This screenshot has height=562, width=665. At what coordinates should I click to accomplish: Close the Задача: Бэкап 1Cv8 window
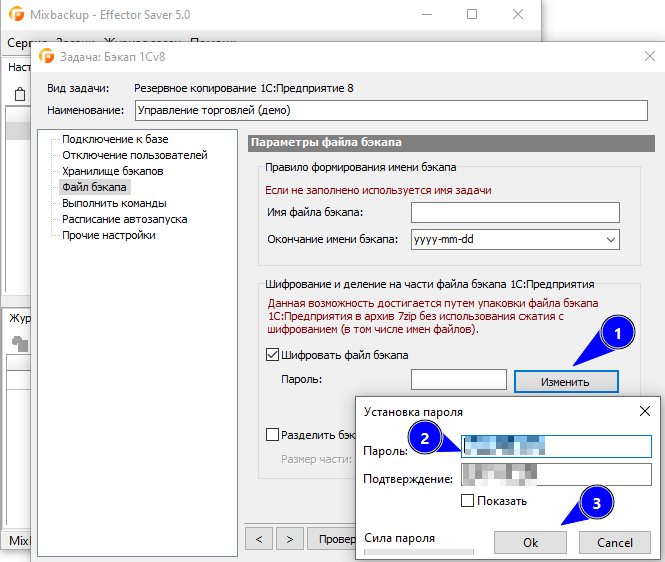pos(650,56)
